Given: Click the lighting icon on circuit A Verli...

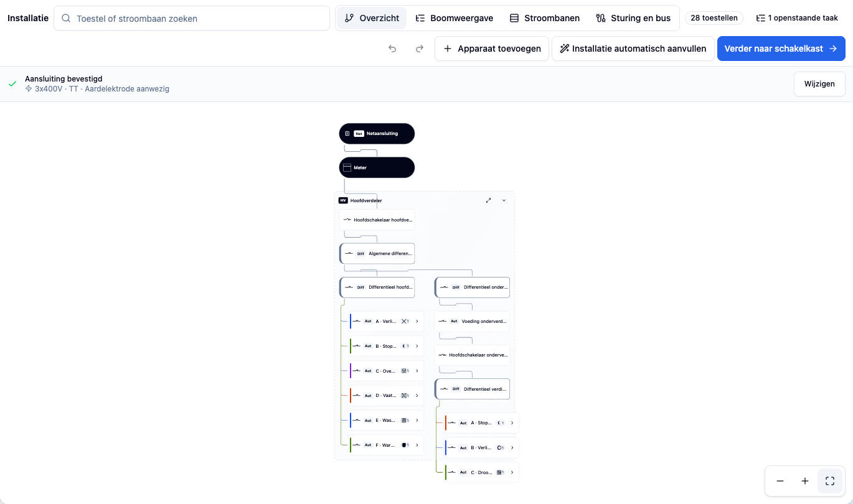Looking at the screenshot, I should pos(404,321).
